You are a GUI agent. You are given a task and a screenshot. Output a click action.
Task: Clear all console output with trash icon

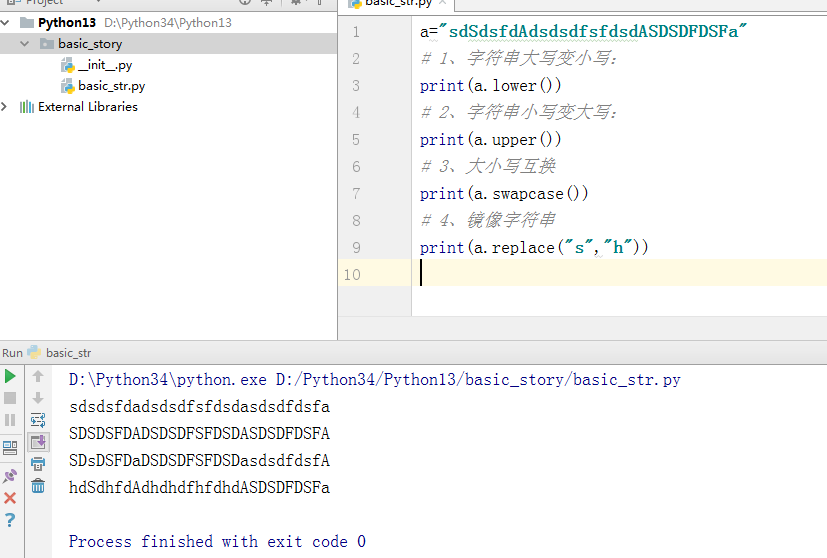click(x=38, y=486)
